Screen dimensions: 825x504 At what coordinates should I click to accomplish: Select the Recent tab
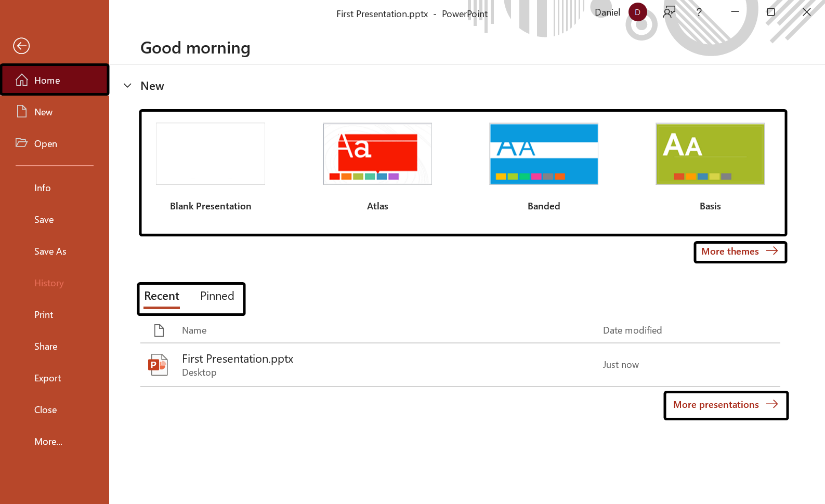tap(162, 296)
